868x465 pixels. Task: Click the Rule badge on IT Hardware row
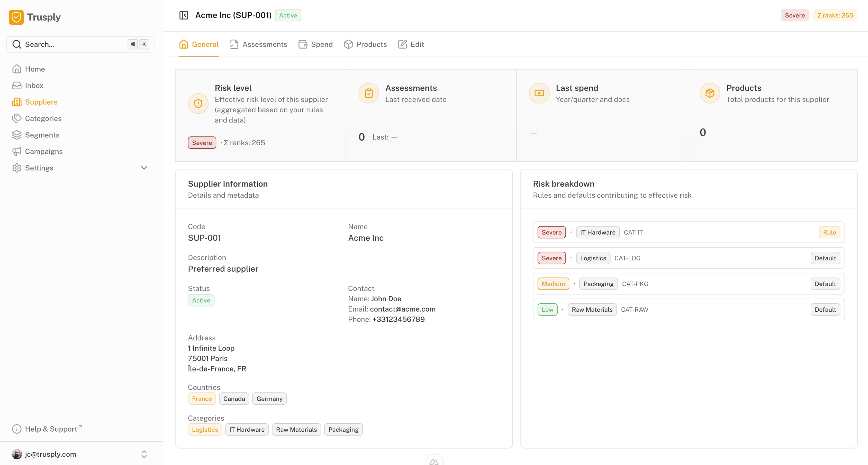829,232
